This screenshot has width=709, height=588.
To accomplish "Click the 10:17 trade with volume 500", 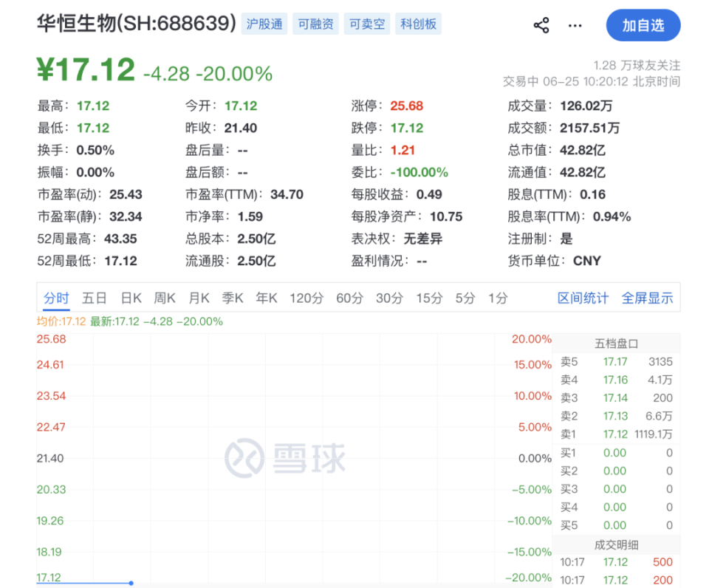I will [616, 561].
